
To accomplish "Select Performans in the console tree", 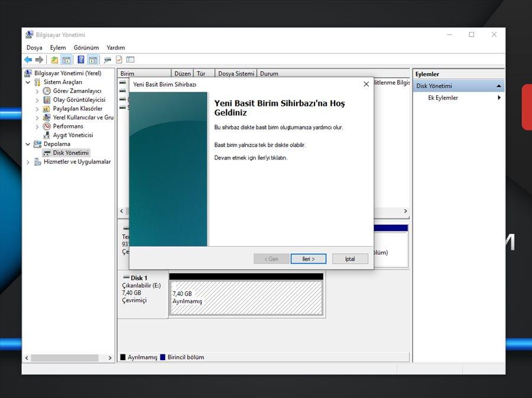I will coord(68,127).
